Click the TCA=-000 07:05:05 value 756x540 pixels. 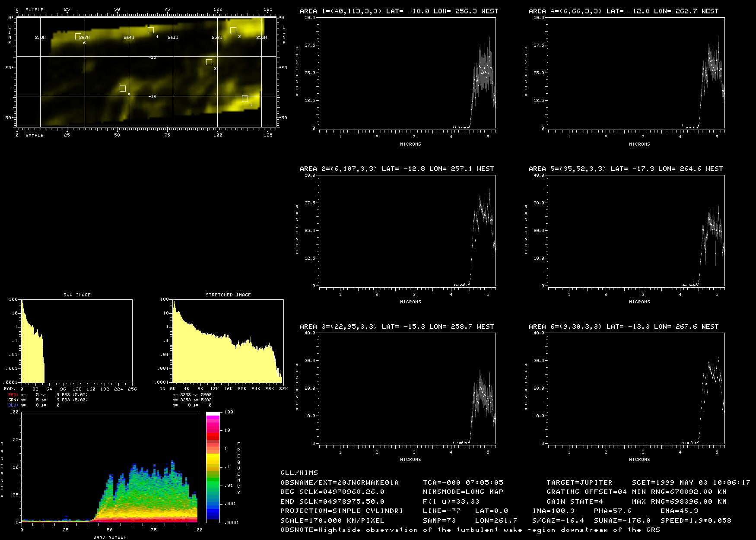point(463,482)
